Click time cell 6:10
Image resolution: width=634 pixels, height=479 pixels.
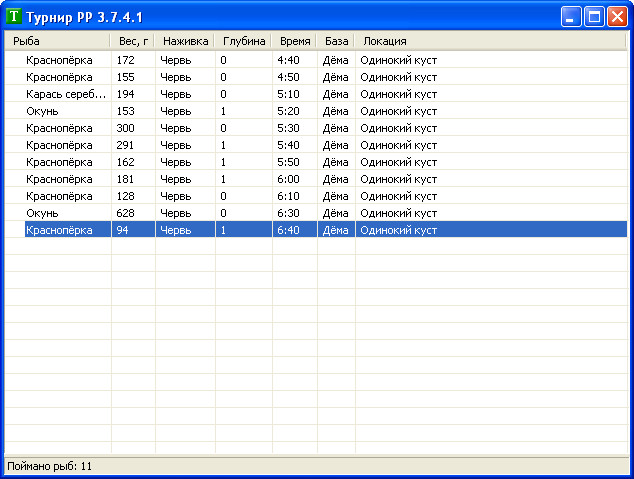[x=288, y=196]
